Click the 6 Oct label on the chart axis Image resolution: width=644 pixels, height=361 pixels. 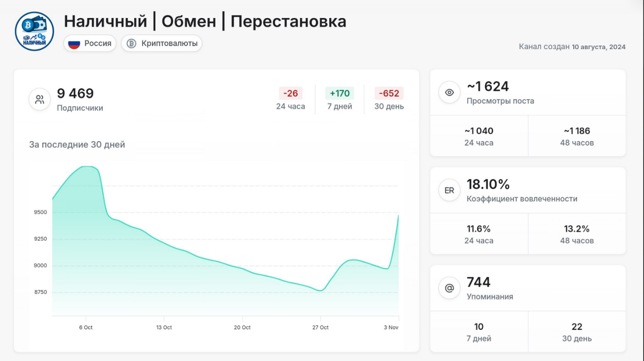pyautogui.click(x=86, y=328)
